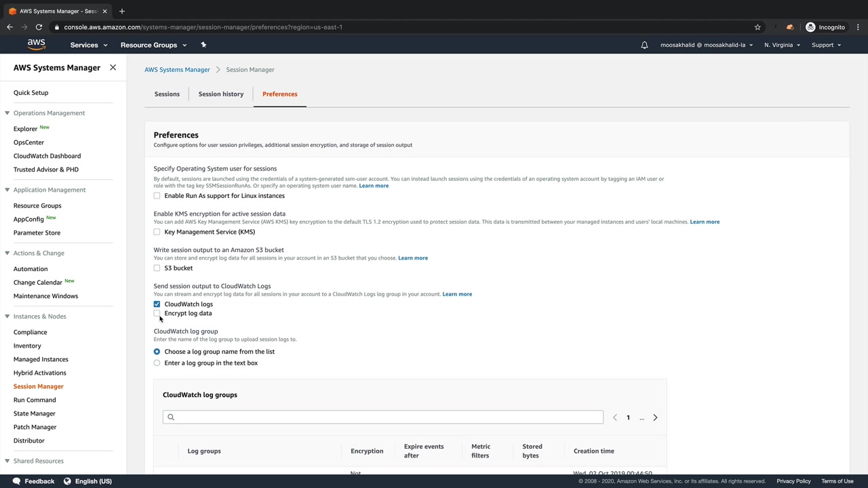Screen dimensions: 868x488
Task: Click the Incognito profile icon
Action: [810, 27]
